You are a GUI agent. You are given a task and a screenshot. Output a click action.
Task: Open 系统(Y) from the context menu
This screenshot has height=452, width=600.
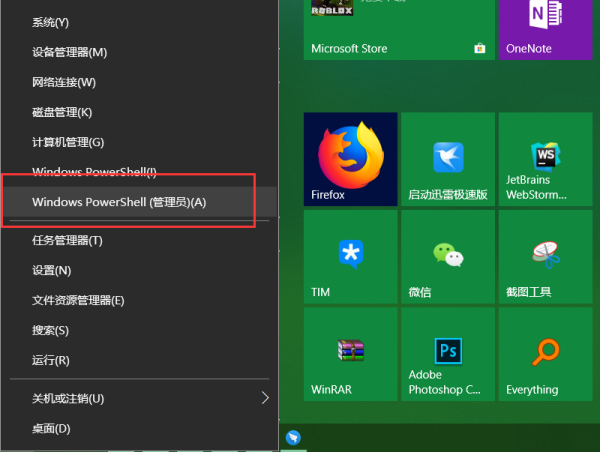(x=139, y=23)
